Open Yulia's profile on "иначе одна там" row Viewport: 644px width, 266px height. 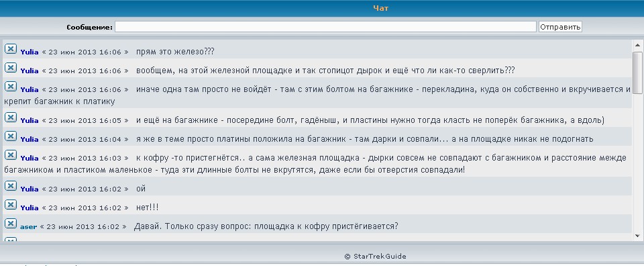[29, 89]
